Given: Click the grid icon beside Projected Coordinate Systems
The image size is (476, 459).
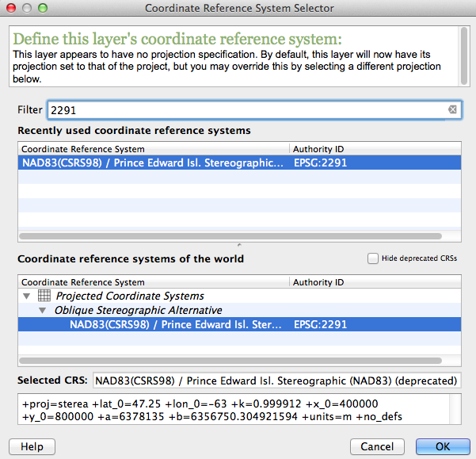Looking at the screenshot, I should pyautogui.click(x=44, y=296).
